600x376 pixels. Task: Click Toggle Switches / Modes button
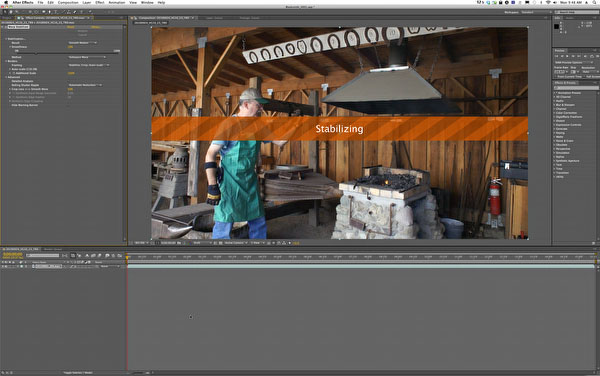tap(78, 372)
